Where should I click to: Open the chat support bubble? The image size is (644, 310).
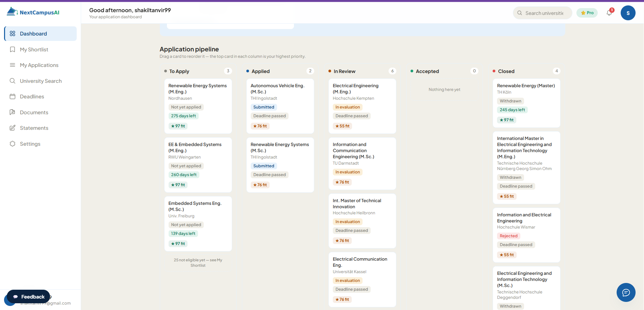tap(626, 292)
